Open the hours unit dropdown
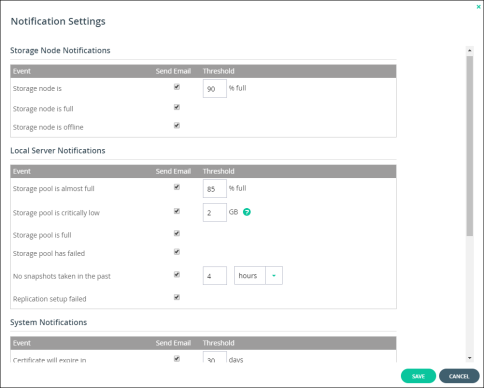 pyautogui.click(x=258, y=275)
